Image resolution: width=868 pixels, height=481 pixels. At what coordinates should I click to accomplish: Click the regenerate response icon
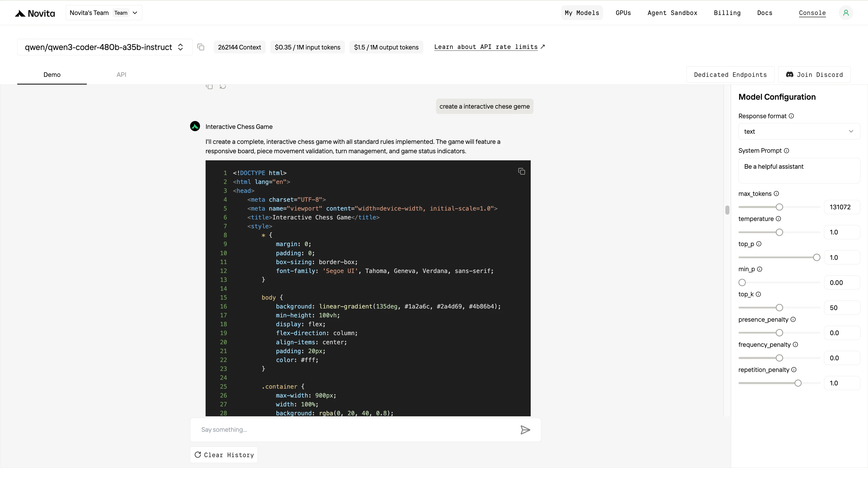click(x=223, y=87)
